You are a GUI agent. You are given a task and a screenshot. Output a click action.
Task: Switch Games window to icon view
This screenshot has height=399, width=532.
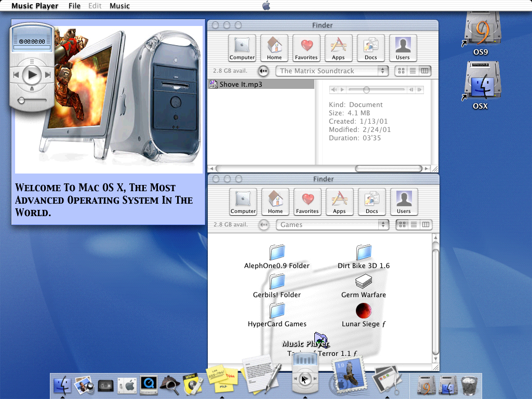(402, 224)
